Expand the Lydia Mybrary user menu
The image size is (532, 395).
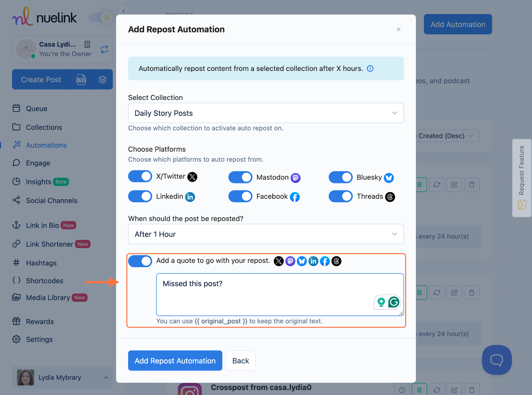coord(63,377)
